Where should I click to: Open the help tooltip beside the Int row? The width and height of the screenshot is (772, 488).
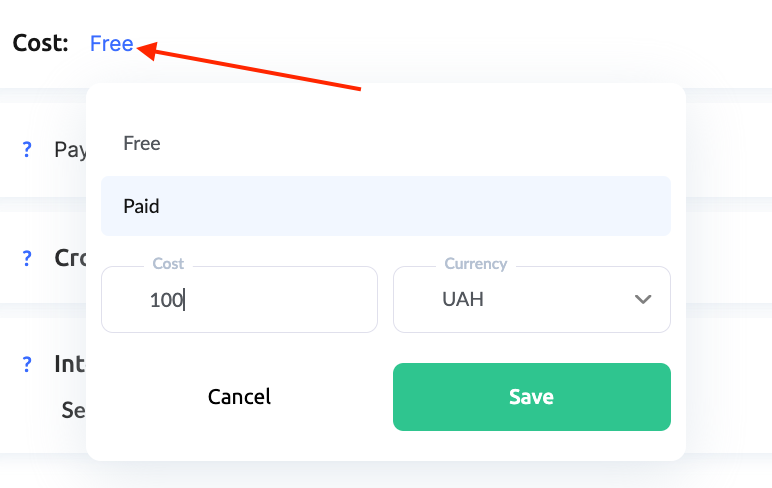[x=27, y=364]
